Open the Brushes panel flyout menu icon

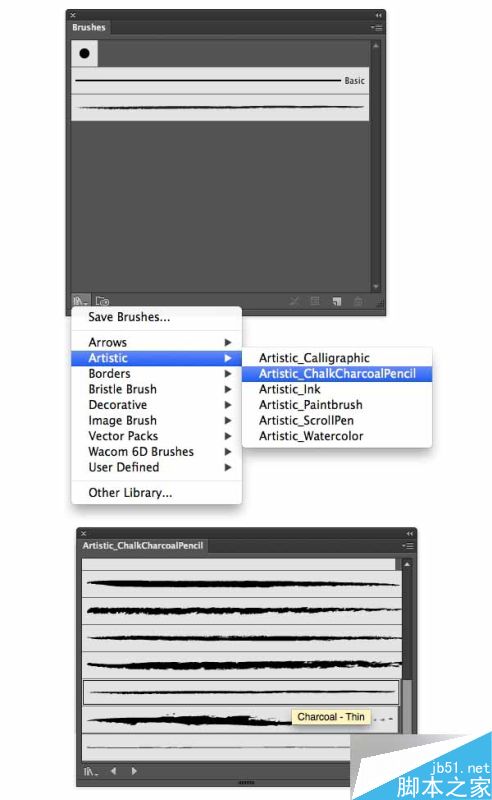tap(377, 28)
